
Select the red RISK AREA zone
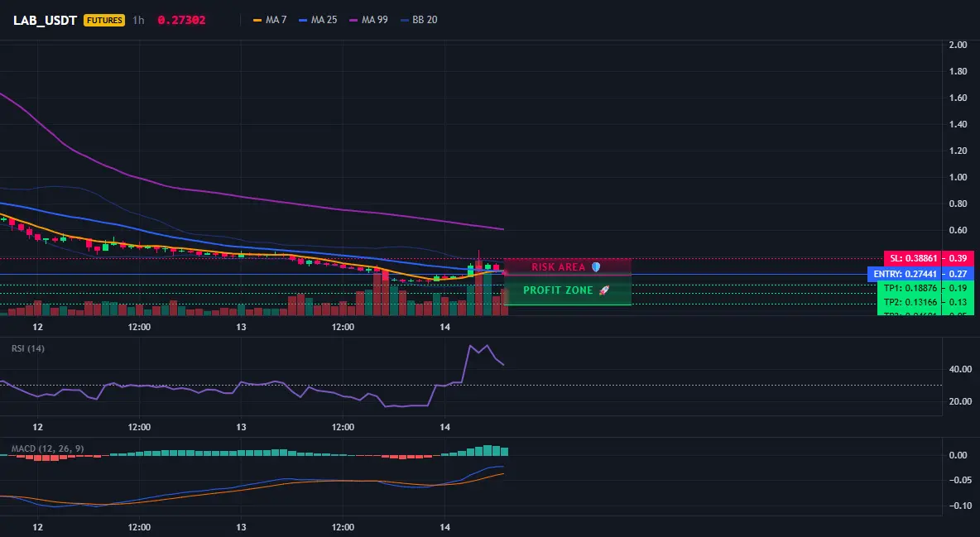[568, 267]
